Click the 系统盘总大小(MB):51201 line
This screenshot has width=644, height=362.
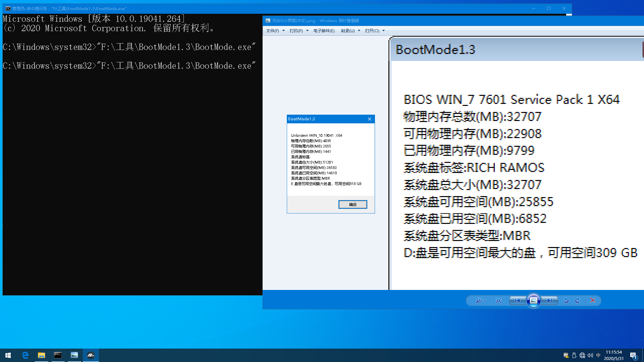[312, 162]
